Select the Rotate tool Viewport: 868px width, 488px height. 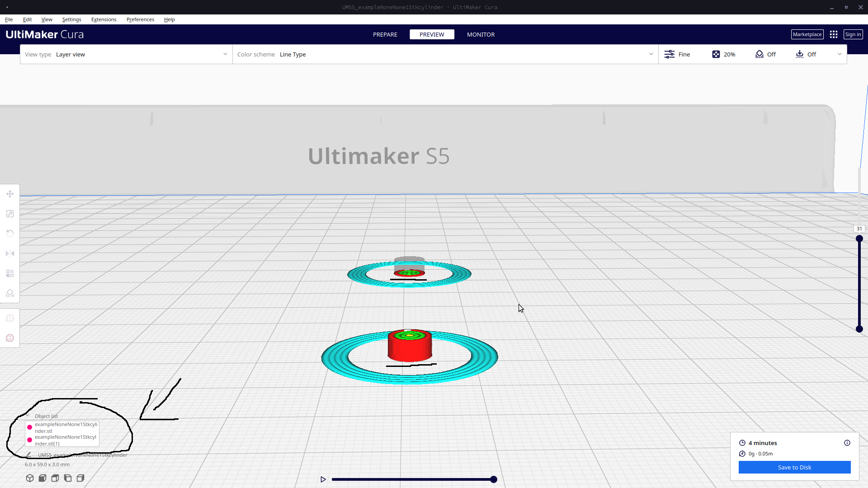10,234
